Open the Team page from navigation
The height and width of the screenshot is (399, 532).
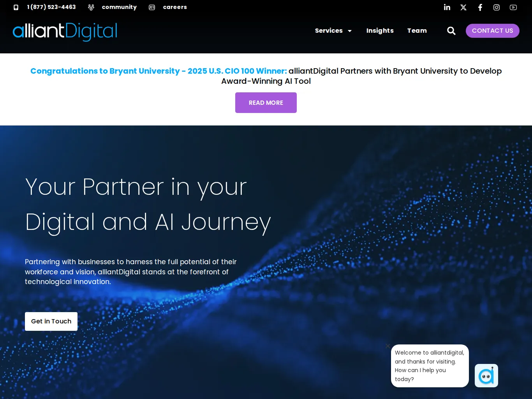[417, 30]
